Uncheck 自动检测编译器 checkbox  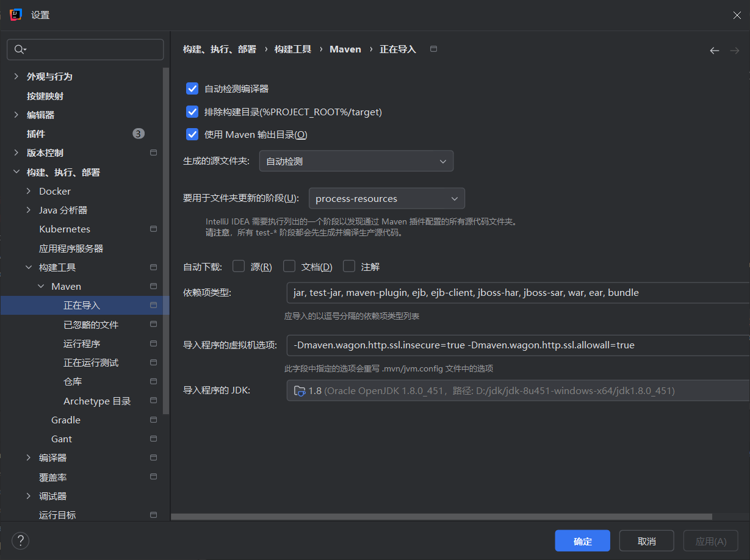(192, 88)
